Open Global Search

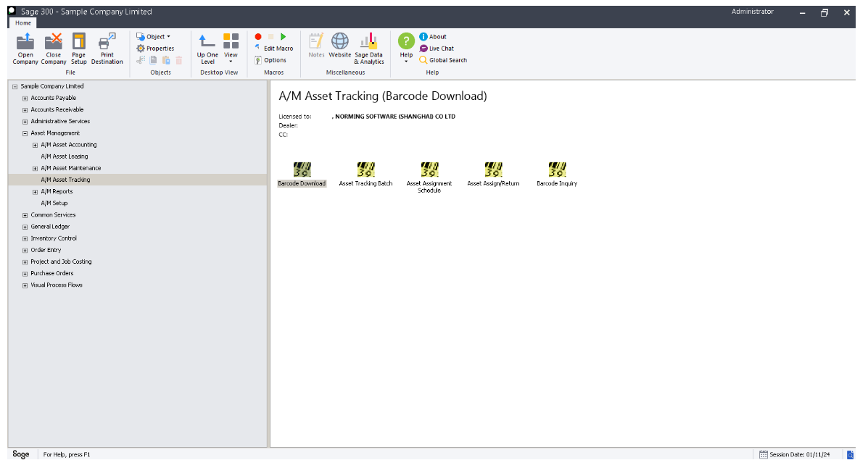point(443,59)
